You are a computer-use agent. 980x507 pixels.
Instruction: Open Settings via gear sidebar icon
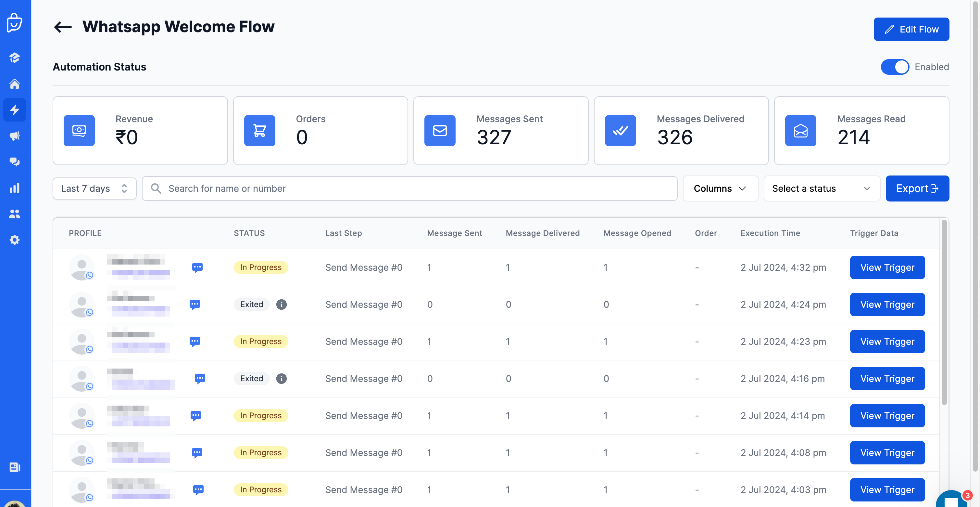pos(15,240)
